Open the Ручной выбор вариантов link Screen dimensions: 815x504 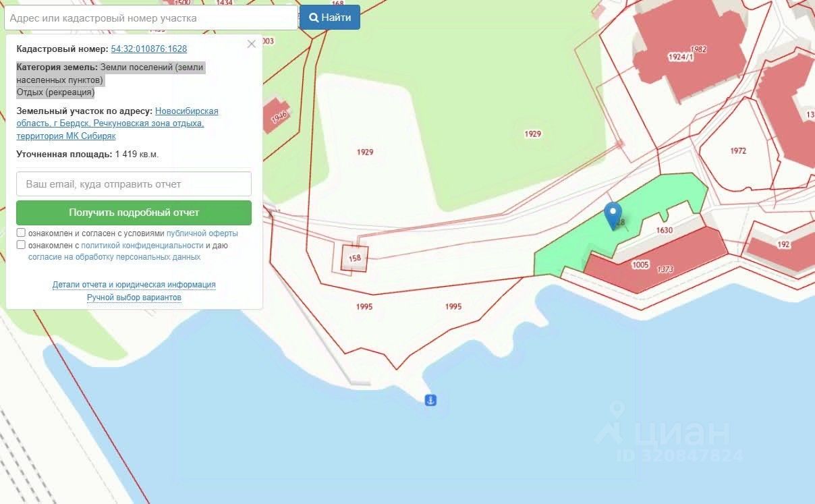click(134, 298)
